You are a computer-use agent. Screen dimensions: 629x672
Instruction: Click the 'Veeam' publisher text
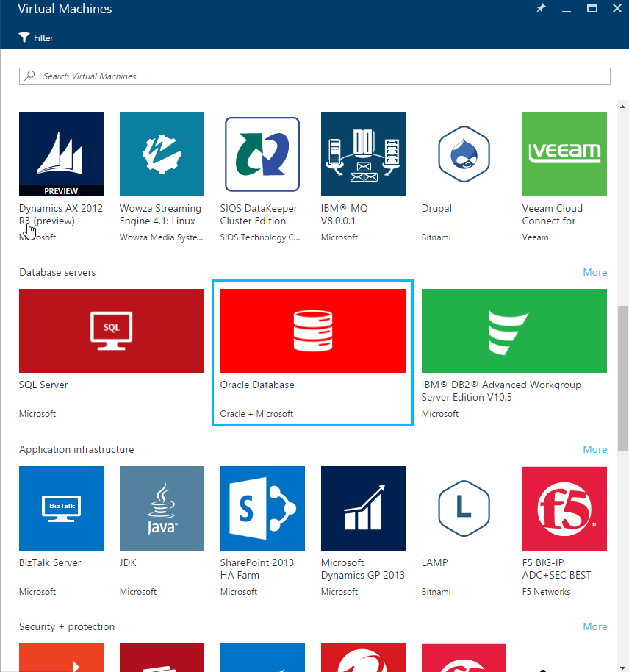coord(535,237)
